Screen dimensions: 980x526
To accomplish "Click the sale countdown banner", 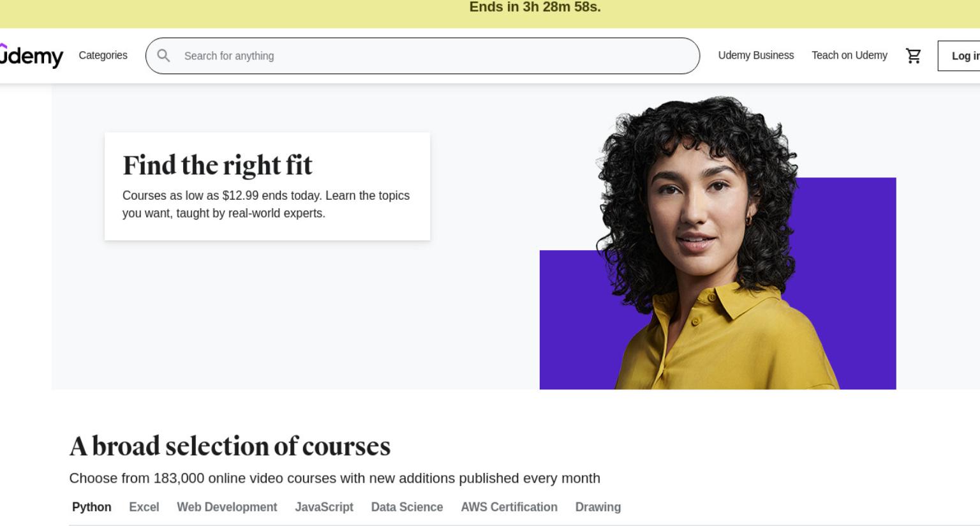I will [x=490, y=13].
